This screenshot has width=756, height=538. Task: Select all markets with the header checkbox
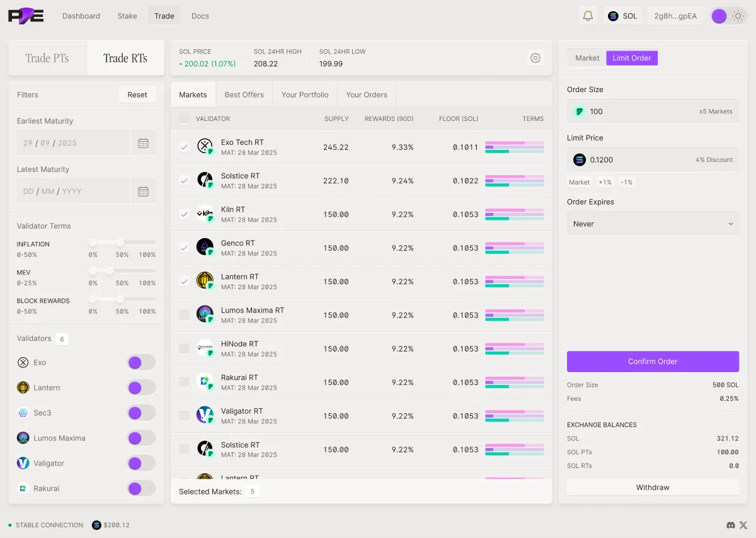(x=184, y=118)
